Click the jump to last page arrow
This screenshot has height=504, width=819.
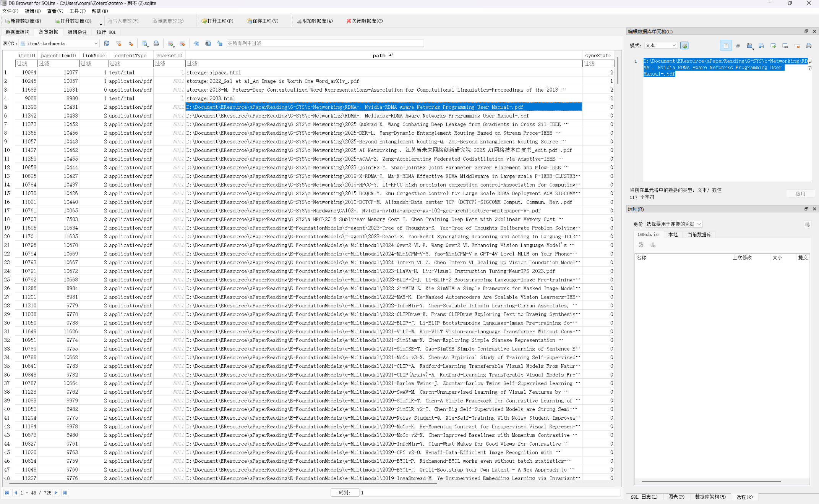[x=65, y=493]
